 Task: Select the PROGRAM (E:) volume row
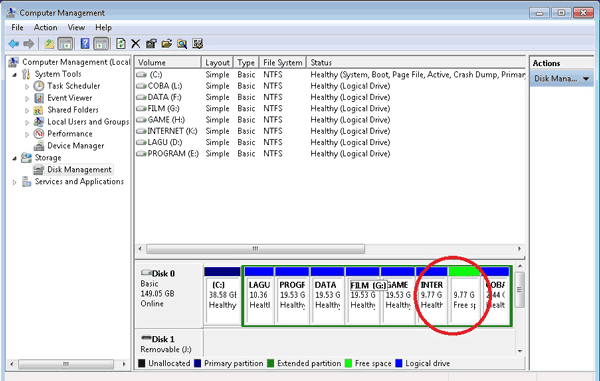330,153
